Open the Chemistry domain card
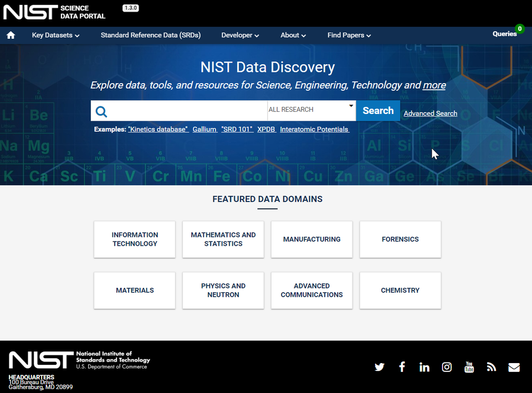The width and height of the screenshot is (532, 393). point(400,291)
